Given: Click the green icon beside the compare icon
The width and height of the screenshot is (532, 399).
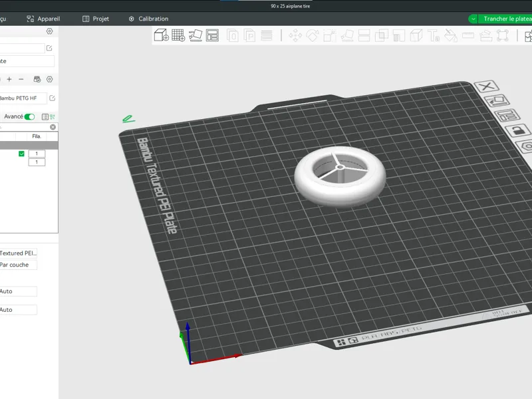Looking at the screenshot, I should [x=53, y=117].
